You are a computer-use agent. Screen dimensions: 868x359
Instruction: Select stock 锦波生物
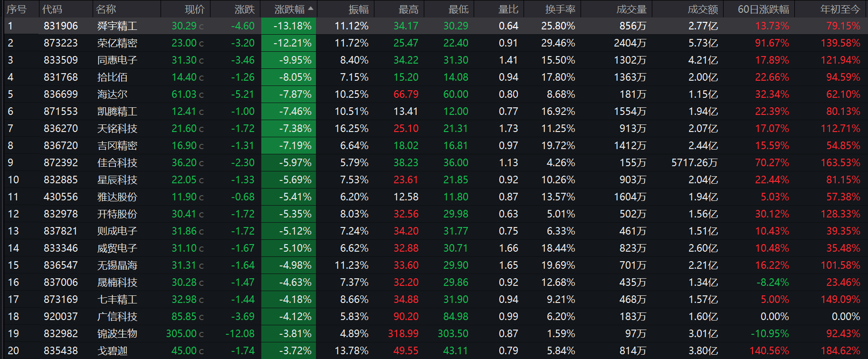117,334
